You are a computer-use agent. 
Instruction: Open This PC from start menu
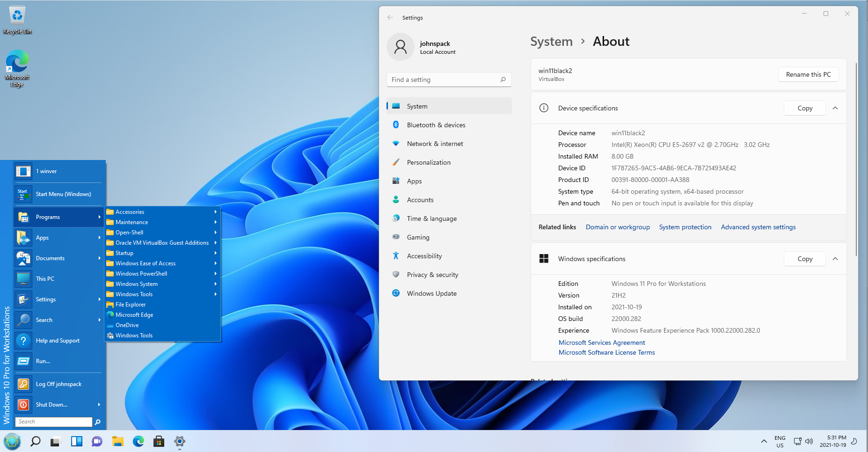pyautogui.click(x=58, y=279)
